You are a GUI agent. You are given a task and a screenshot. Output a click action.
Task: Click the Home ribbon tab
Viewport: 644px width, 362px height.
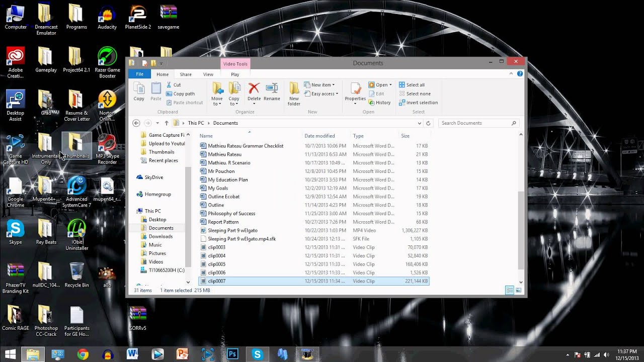click(x=163, y=74)
